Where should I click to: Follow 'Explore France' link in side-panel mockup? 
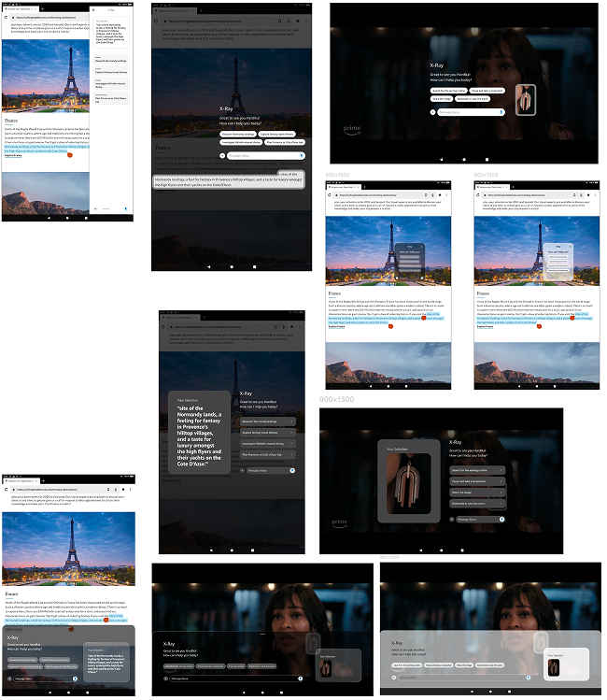pos(13,155)
